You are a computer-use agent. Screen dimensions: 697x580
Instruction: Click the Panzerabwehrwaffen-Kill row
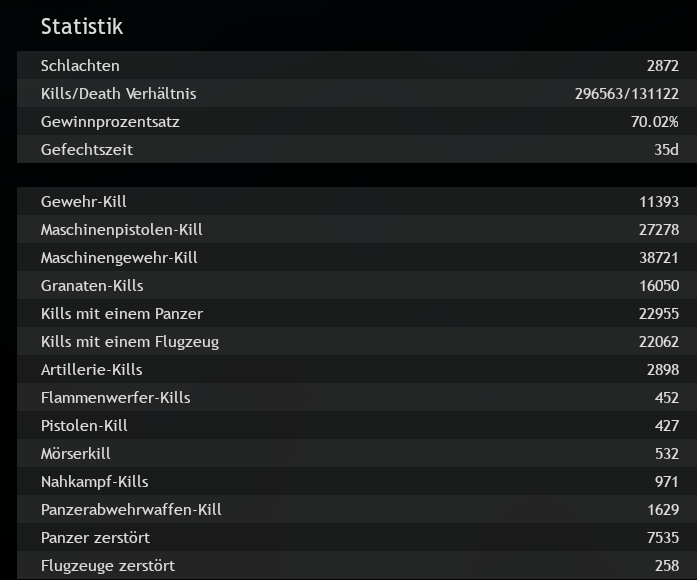357,509
